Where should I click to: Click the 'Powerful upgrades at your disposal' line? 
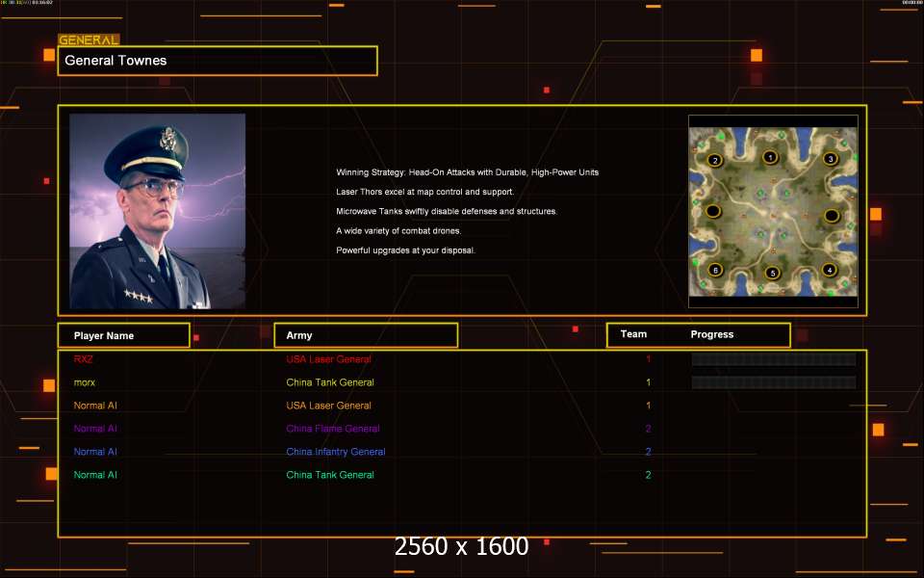pyautogui.click(x=406, y=250)
